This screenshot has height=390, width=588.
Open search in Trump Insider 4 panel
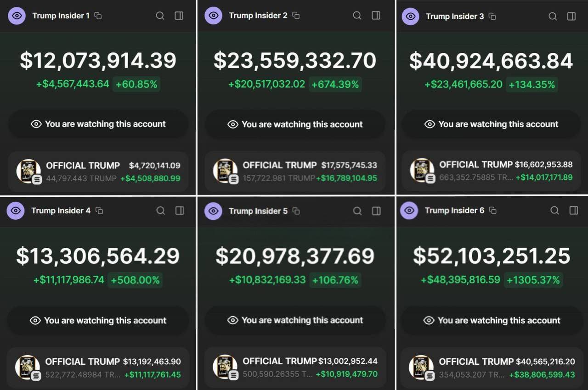point(160,211)
